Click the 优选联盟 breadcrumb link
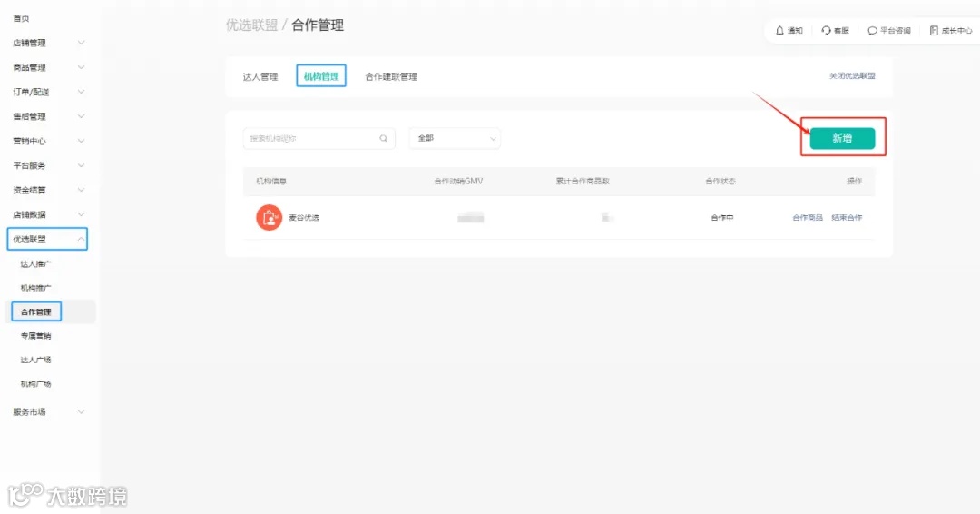 click(251, 25)
